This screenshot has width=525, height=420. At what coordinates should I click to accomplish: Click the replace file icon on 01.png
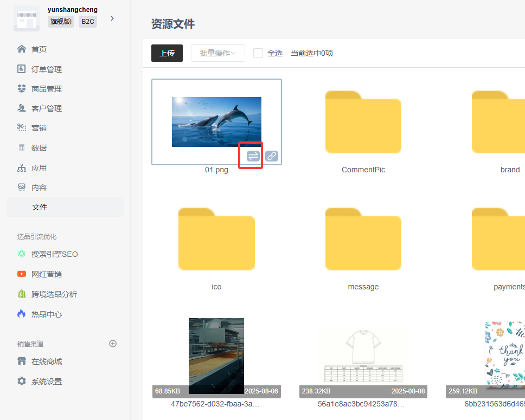tap(253, 156)
